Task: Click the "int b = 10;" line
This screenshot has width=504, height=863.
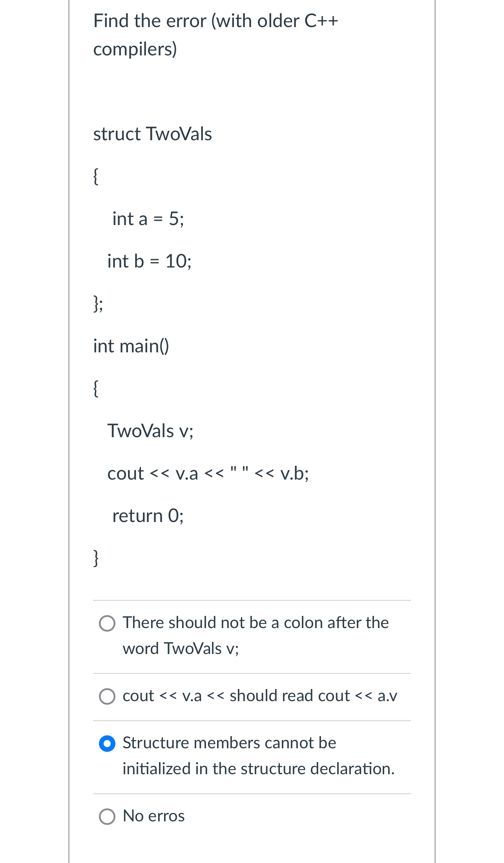Action: tap(149, 262)
